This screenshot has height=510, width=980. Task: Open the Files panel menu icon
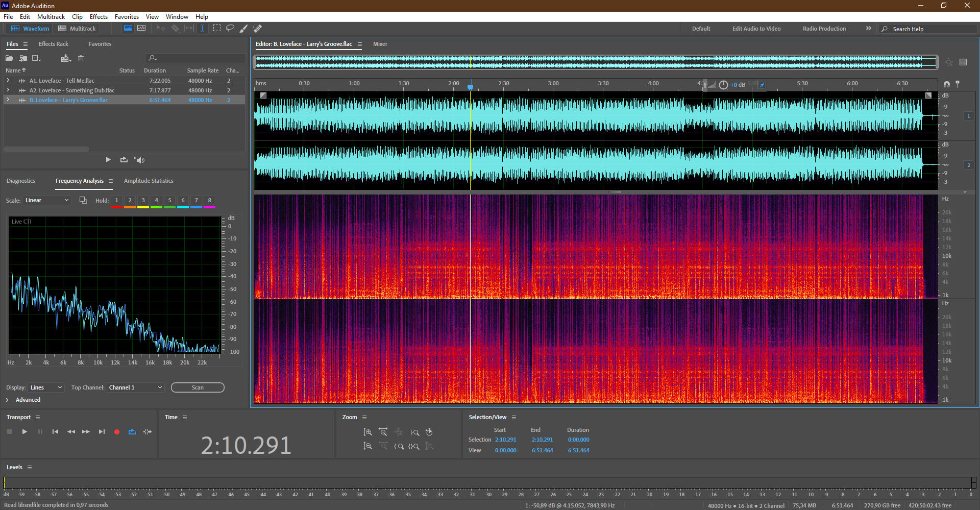26,44
